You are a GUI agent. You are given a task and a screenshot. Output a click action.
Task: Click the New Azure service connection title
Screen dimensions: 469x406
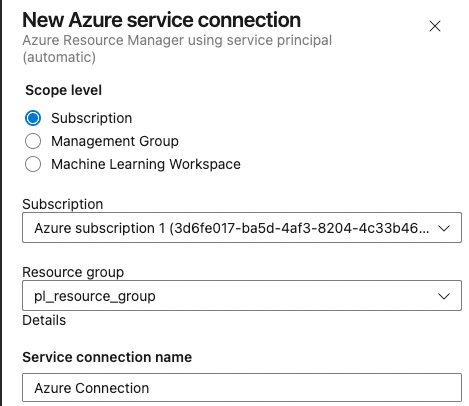point(161,20)
